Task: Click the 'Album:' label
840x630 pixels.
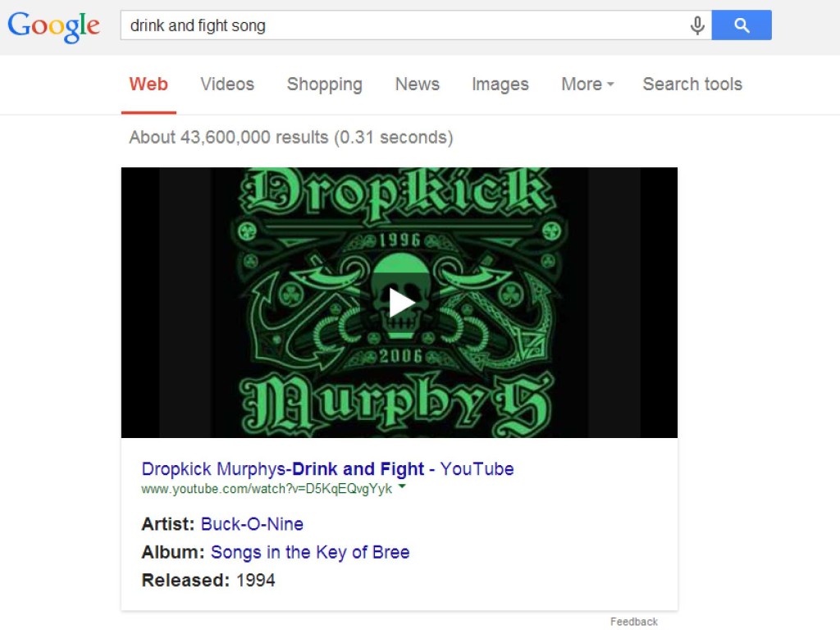Action: click(x=173, y=552)
